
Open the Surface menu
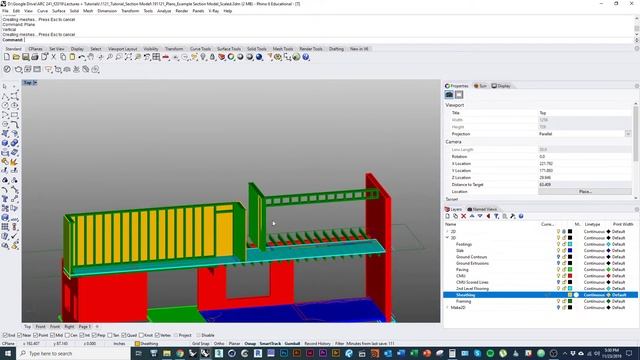pos(58,11)
